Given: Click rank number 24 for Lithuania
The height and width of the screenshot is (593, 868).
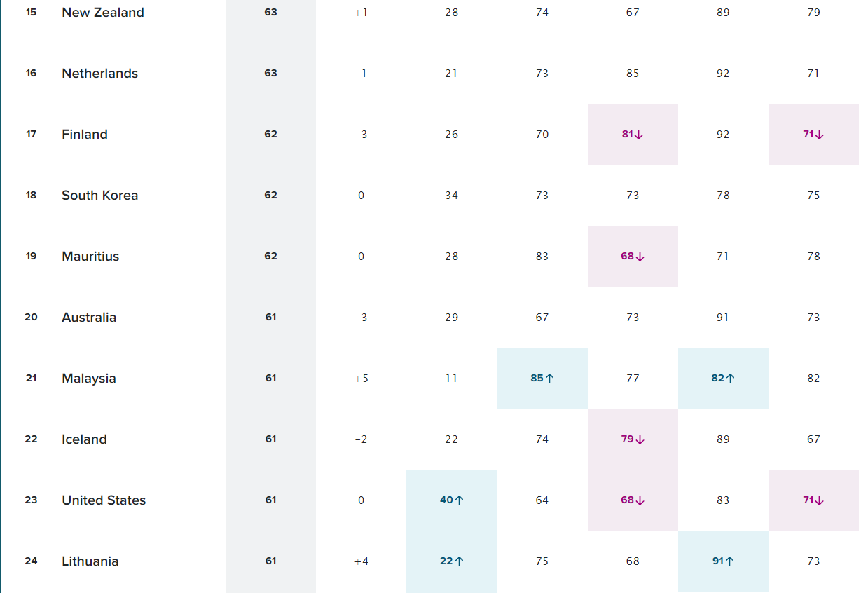Looking at the screenshot, I should pos(32,561).
